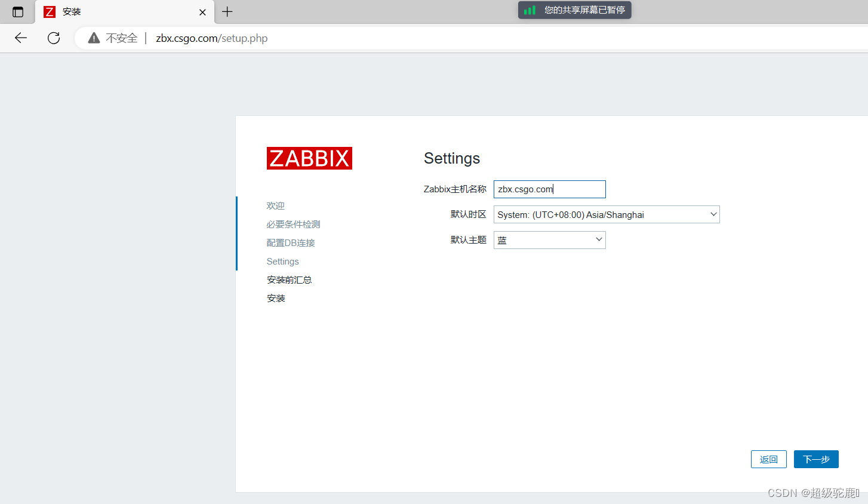
Task: Click the 不安全 text in address bar
Action: point(122,38)
